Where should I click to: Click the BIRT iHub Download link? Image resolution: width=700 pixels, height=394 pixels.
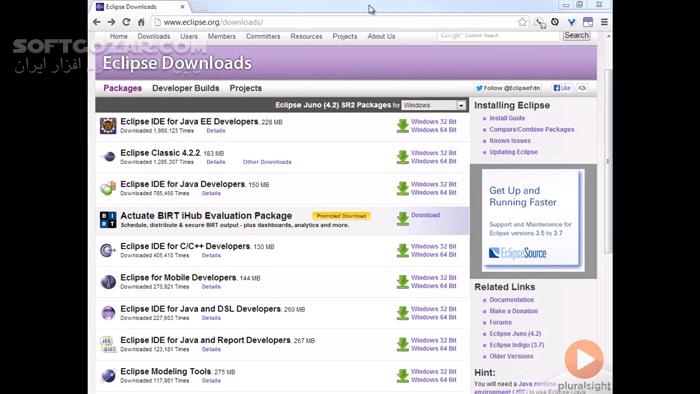tap(425, 215)
